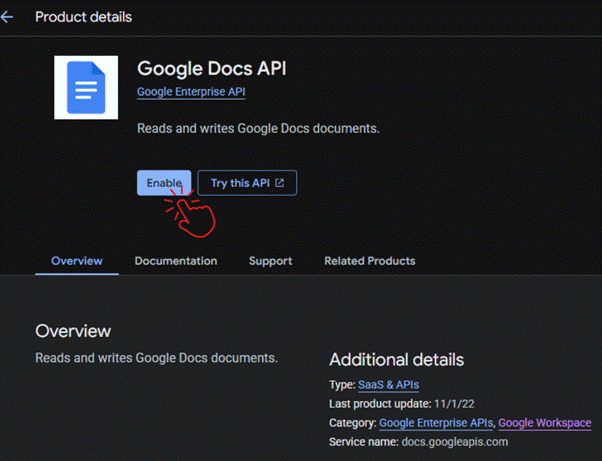Switch to the Overview tab

click(77, 261)
